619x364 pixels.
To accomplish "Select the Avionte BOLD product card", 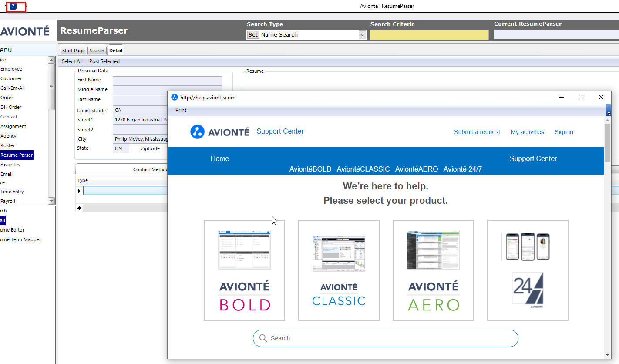I will click(244, 270).
